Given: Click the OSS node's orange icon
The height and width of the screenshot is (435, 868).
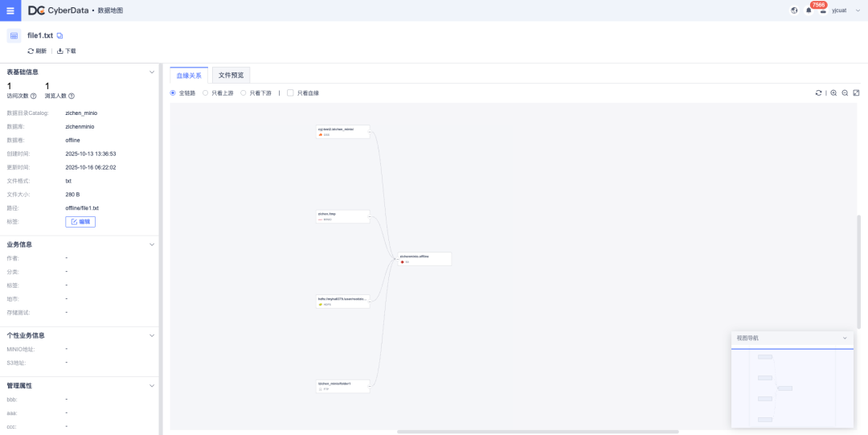Looking at the screenshot, I should pos(321,134).
